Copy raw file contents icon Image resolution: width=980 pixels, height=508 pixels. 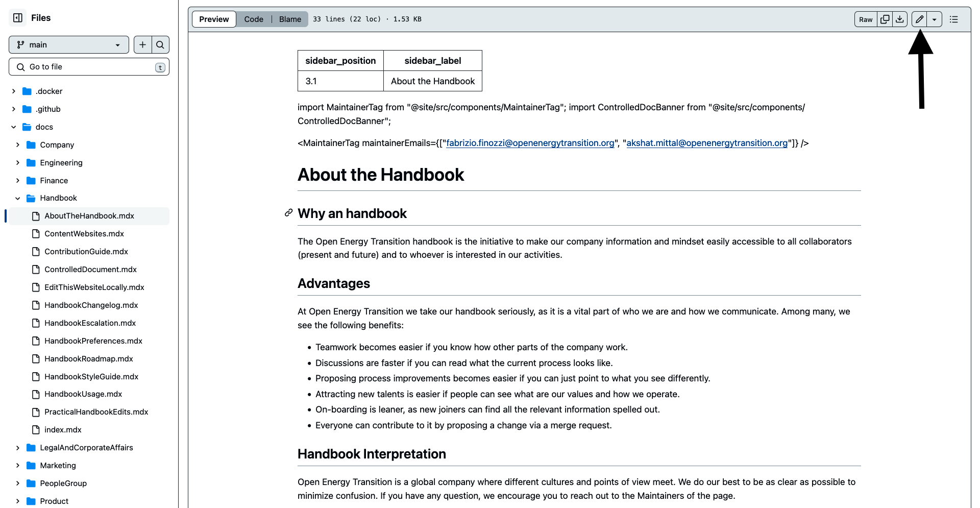pos(885,19)
